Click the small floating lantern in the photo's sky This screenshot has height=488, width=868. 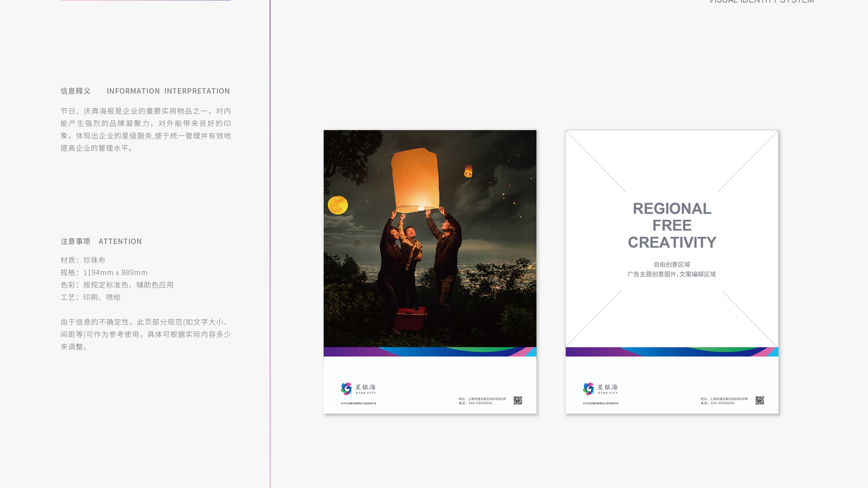click(x=468, y=171)
